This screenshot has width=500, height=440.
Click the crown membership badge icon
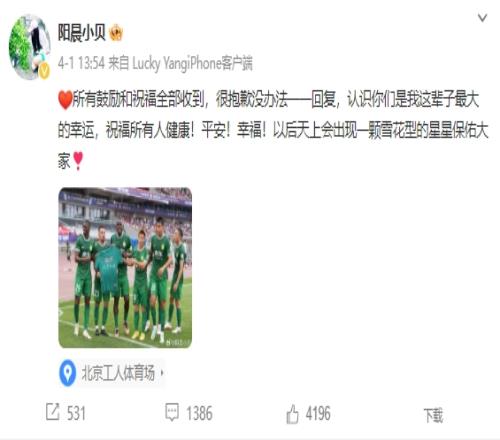pos(116,33)
